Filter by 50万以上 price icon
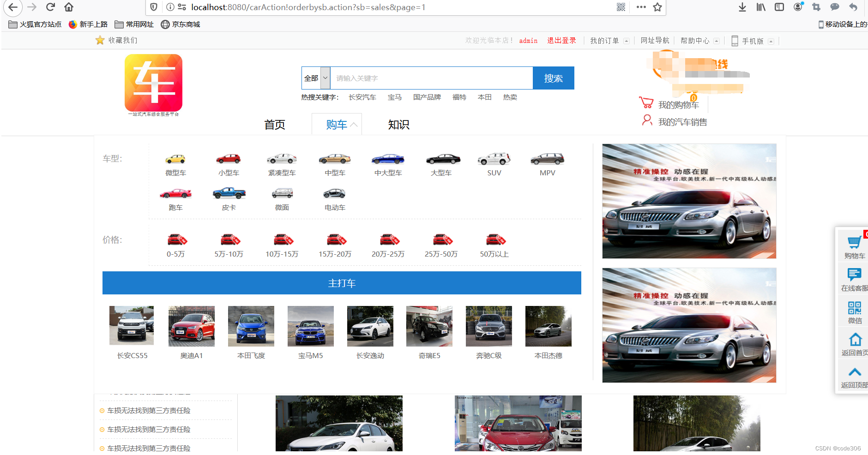 (496, 239)
